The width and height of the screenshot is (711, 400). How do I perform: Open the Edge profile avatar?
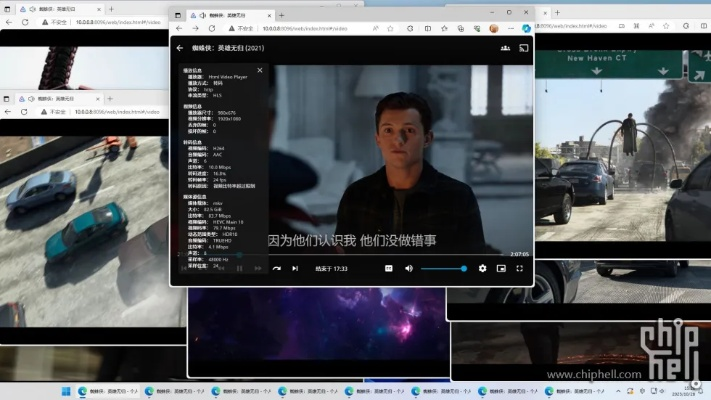494,28
